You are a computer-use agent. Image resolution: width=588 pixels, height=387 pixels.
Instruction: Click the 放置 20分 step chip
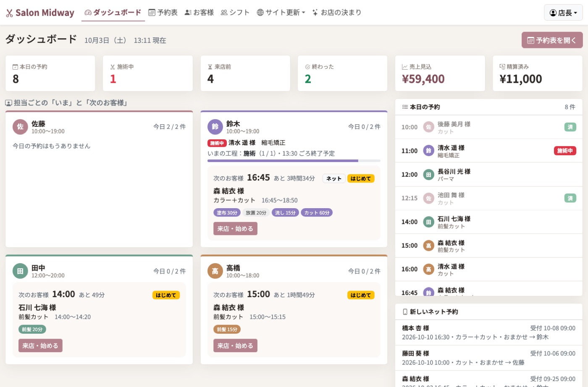[x=256, y=213]
